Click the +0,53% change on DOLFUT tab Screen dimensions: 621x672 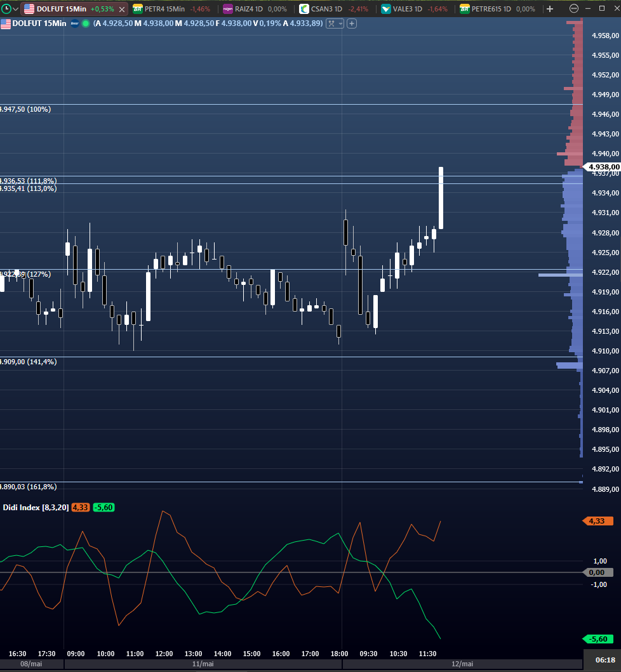pos(102,9)
